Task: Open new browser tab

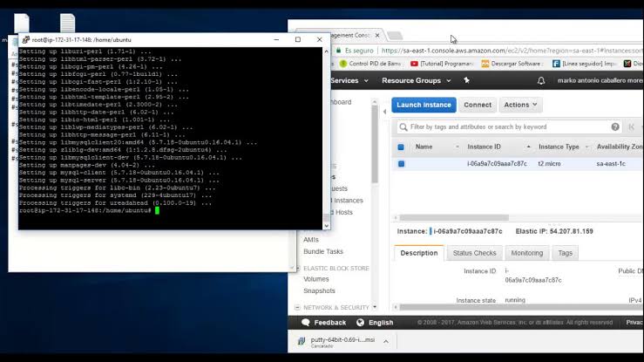Action: (x=395, y=36)
